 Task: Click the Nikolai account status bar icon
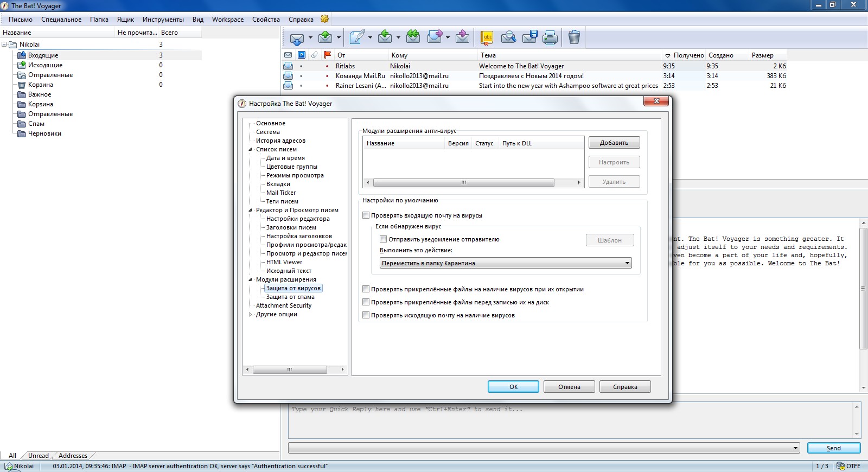click(8, 466)
